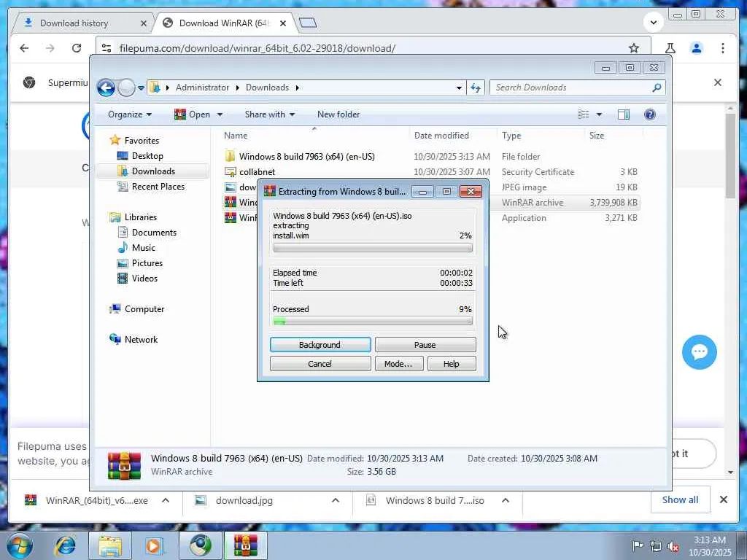The height and width of the screenshot is (560, 747).
Task: Switch to the Download history tab
Action: 74,23
